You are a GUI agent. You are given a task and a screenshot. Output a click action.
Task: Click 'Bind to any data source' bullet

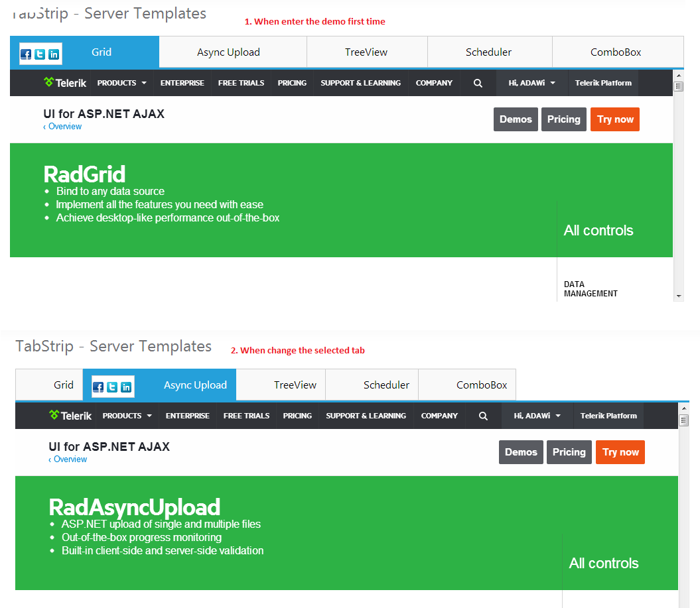(110, 192)
